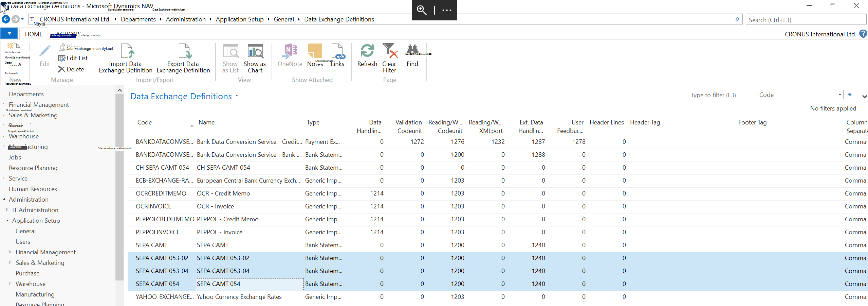Click Edit List button
This screenshot has width=868, height=306.
click(x=73, y=58)
